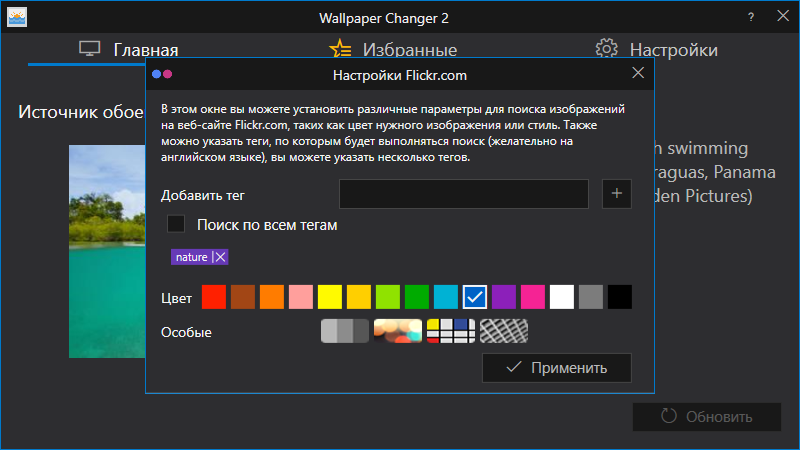Image resolution: width=800 pixels, height=450 pixels.
Task: Close the Настройки Flickr.com dialog
Action: click(x=638, y=73)
